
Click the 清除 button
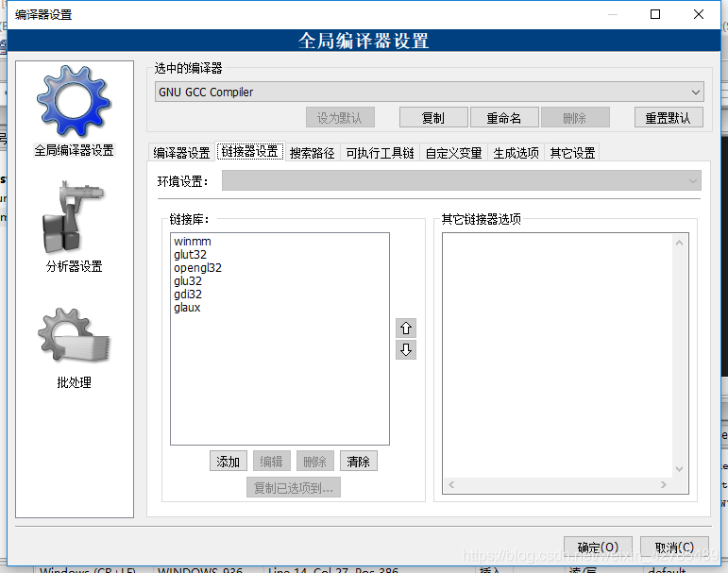tap(359, 462)
